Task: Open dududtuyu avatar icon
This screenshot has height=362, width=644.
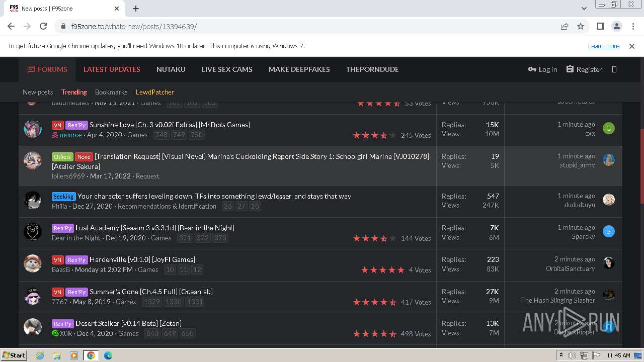Action: point(609,200)
